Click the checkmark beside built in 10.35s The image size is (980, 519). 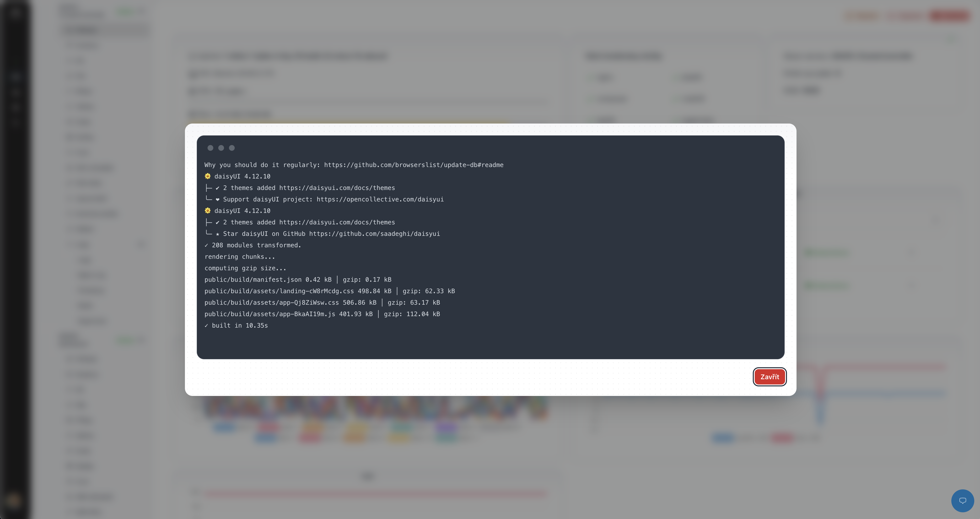click(x=206, y=325)
